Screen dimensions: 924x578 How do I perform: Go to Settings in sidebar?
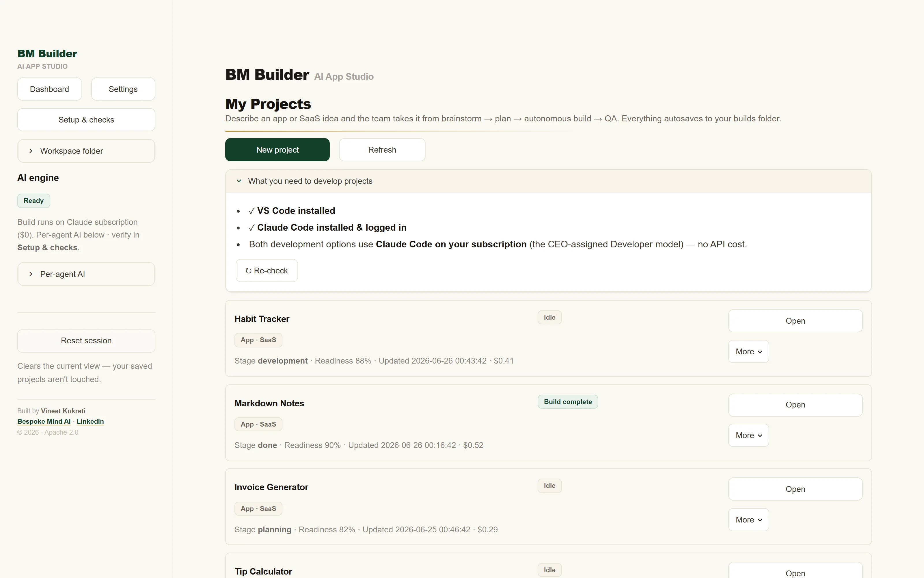coord(123,89)
